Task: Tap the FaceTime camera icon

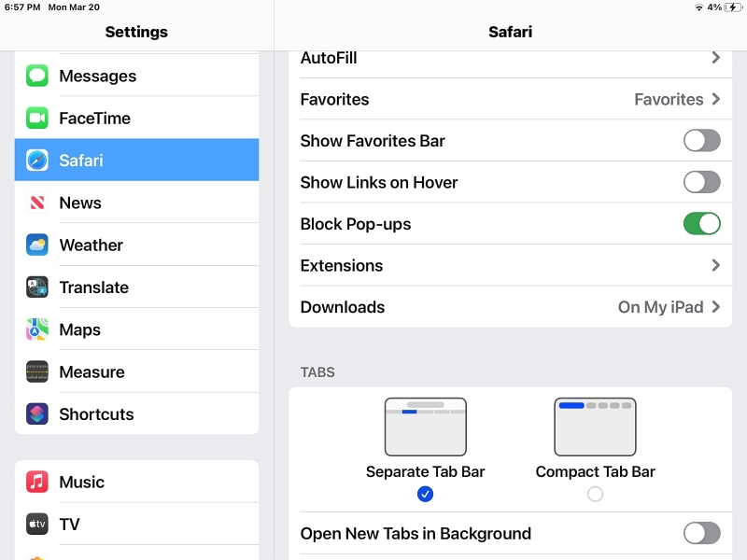Action: pos(37,119)
